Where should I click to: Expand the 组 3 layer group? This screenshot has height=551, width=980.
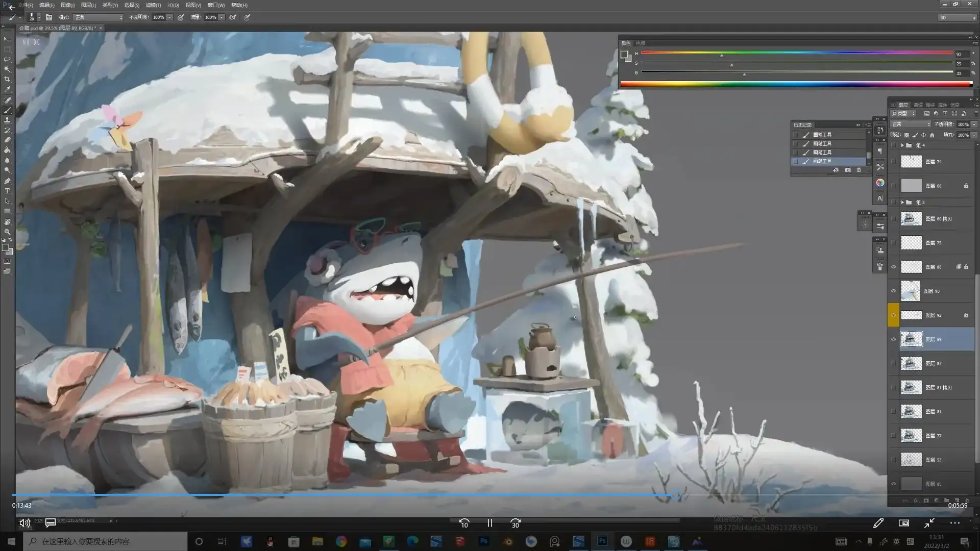[902, 203]
